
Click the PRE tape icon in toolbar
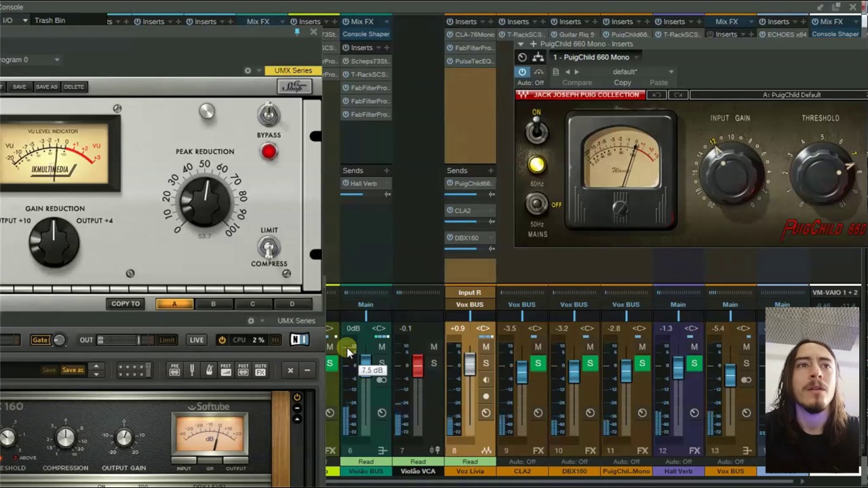[x=174, y=369]
